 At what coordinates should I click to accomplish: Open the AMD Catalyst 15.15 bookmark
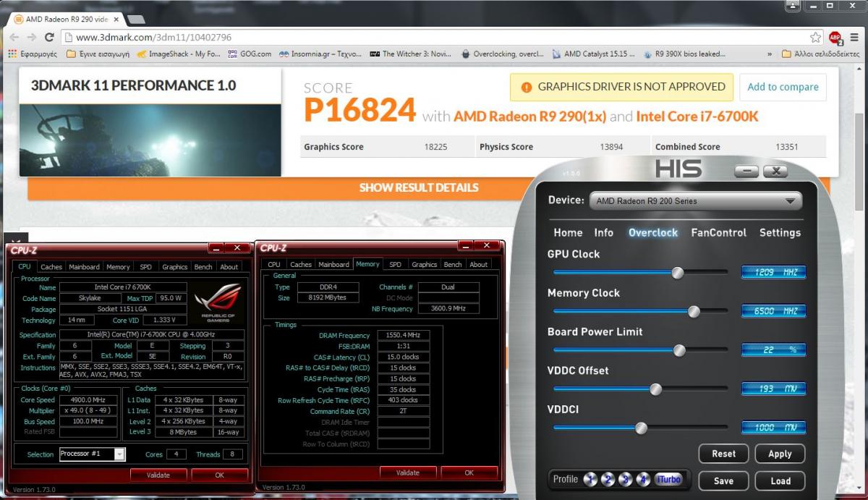coord(594,54)
